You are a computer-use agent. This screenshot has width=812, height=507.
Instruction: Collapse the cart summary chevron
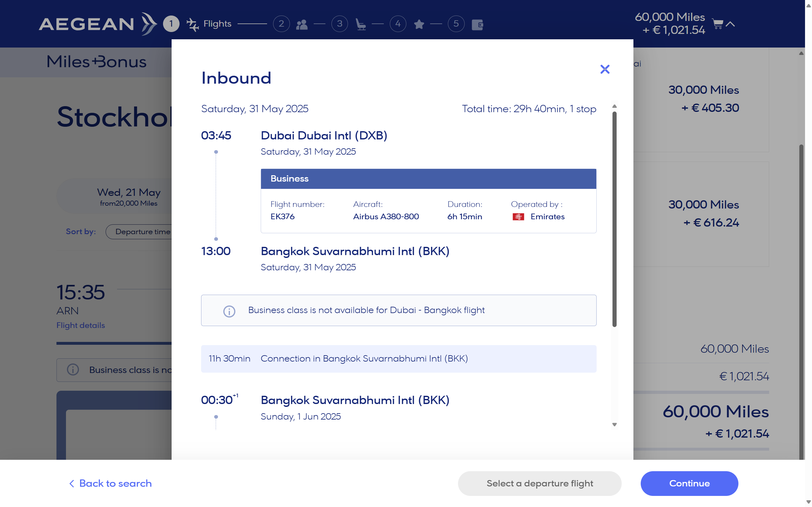730,24
